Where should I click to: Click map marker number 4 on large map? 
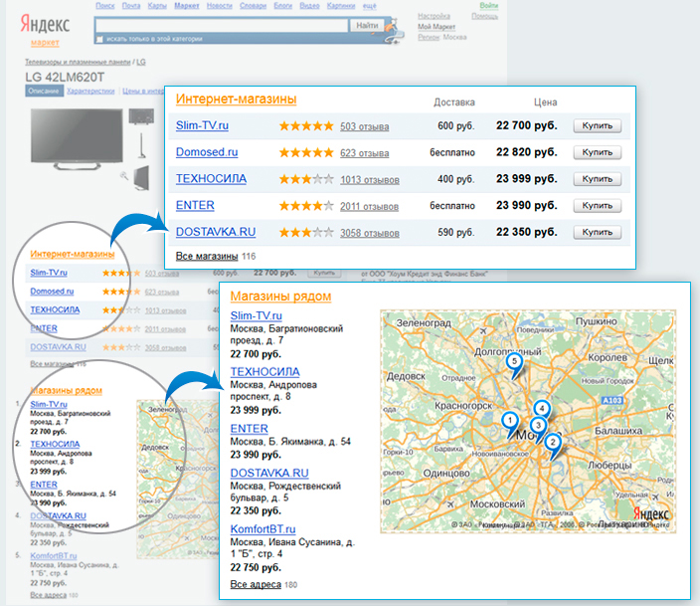(542, 409)
